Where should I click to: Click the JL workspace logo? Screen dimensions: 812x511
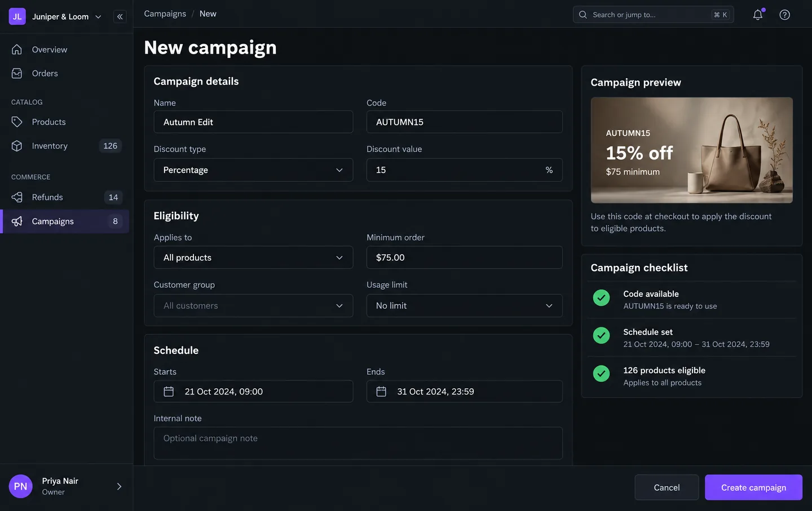click(17, 17)
